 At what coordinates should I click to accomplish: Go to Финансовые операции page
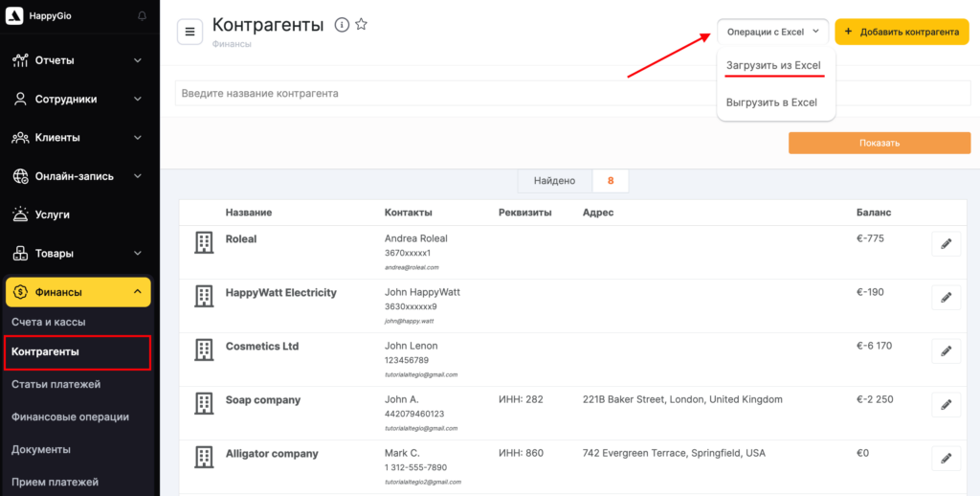pos(70,417)
